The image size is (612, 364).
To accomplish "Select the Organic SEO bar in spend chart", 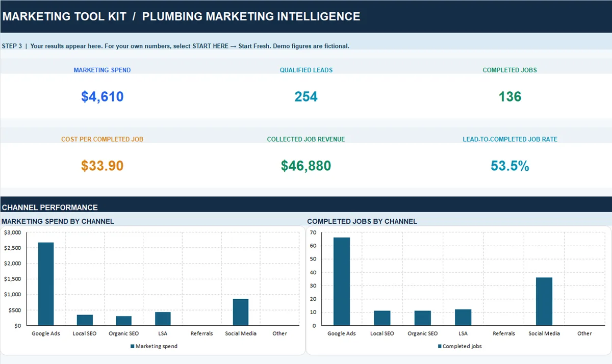I will (x=123, y=321).
